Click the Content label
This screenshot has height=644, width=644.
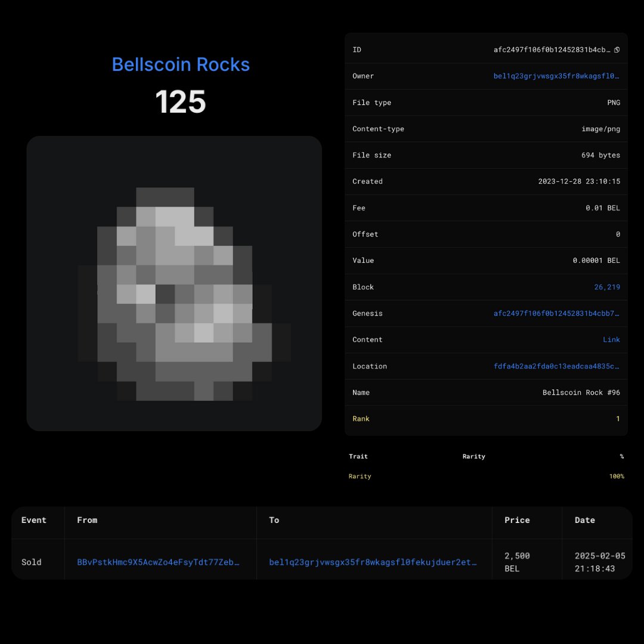tap(367, 340)
